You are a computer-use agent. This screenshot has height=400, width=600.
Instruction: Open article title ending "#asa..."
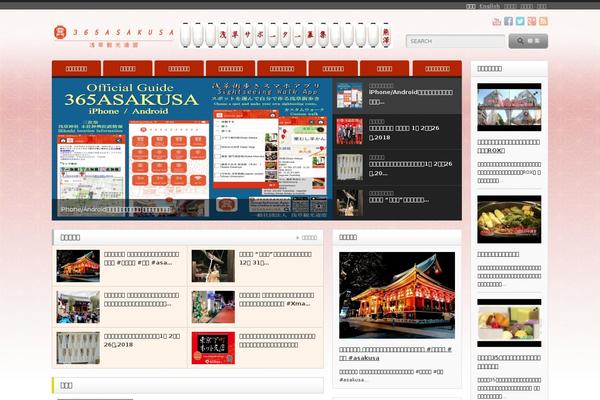142,258
